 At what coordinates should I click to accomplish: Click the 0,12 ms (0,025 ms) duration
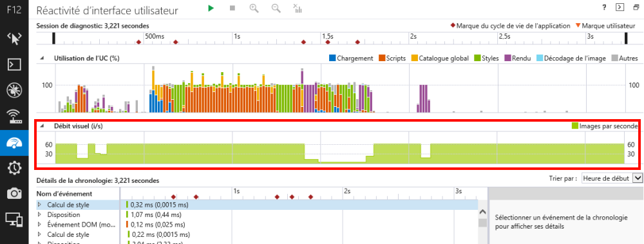(x=158, y=224)
